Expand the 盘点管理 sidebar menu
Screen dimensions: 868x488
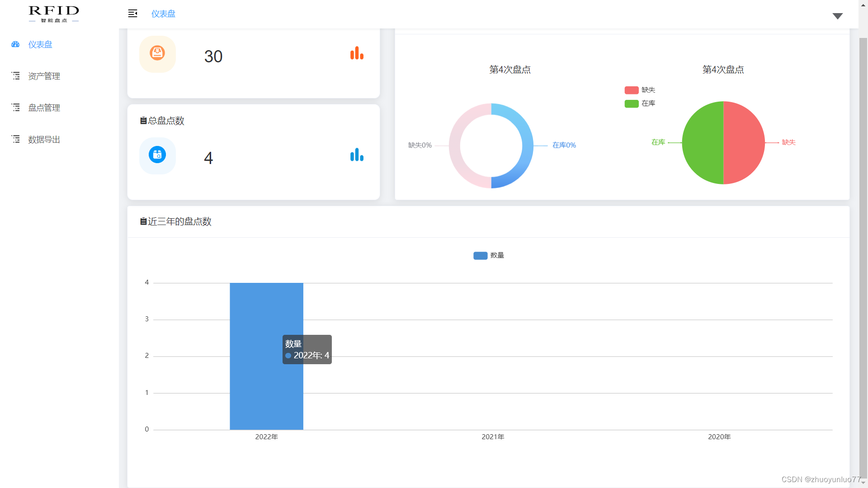pyautogui.click(x=44, y=108)
